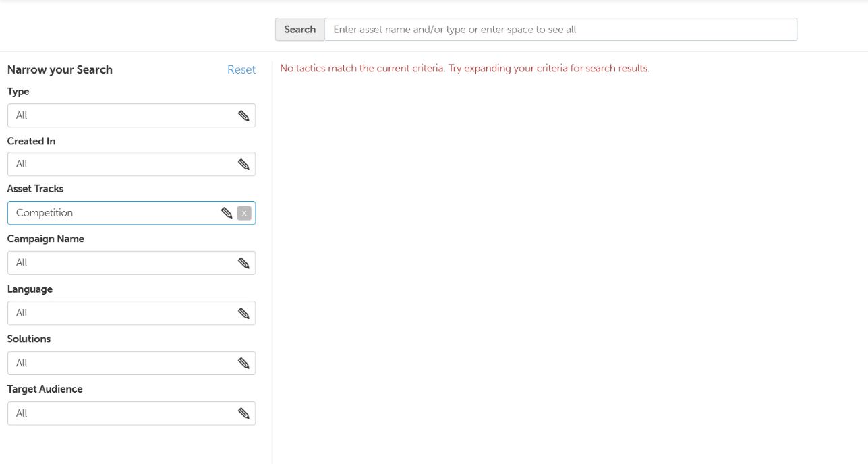Open the Campaign Name filter field
The height and width of the screenshot is (464, 868).
click(x=132, y=263)
